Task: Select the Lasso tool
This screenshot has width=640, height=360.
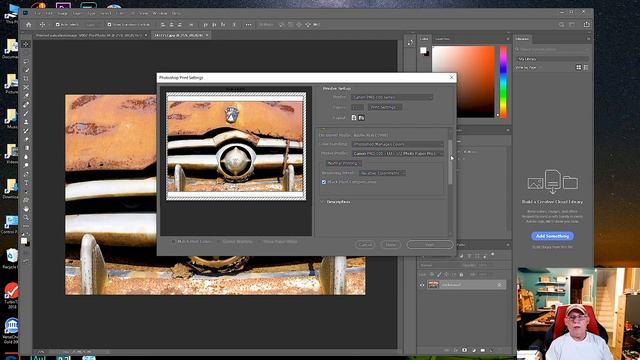Action: pyautogui.click(x=26, y=61)
